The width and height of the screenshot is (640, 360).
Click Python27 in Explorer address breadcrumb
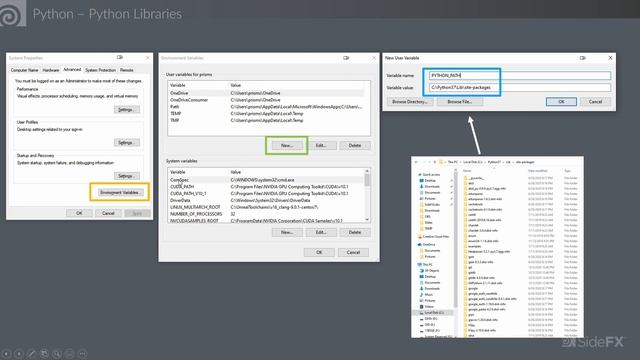pos(494,162)
